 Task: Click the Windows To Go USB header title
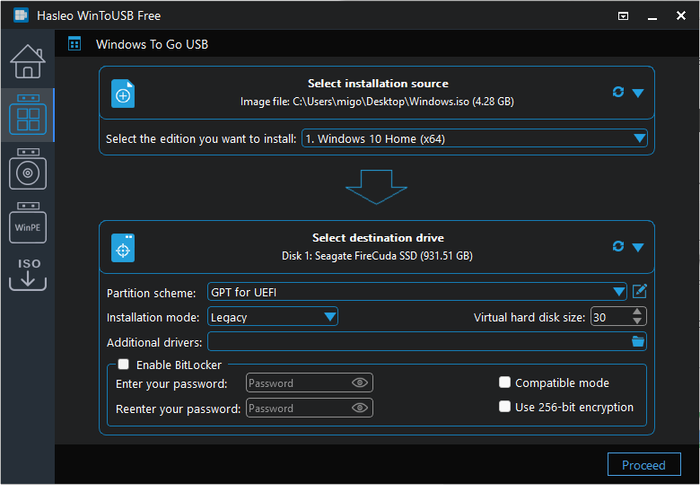point(152,44)
